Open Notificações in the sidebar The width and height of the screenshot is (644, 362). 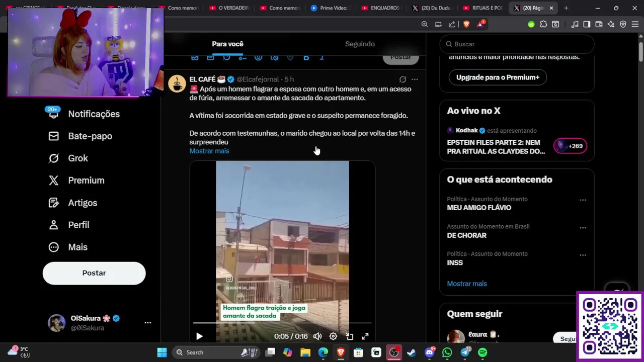pyautogui.click(x=84, y=114)
